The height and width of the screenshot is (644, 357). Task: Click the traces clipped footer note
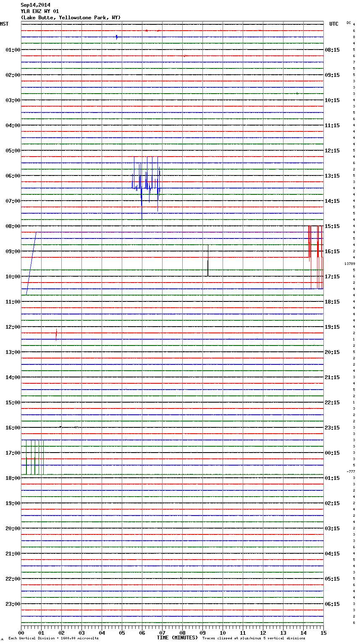pyautogui.click(x=254, y=639)
